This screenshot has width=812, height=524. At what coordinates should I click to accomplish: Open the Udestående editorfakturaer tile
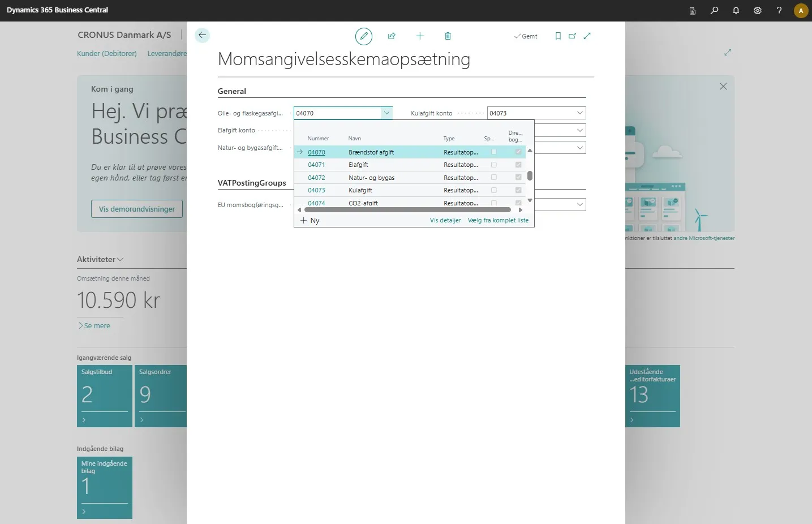652,396
